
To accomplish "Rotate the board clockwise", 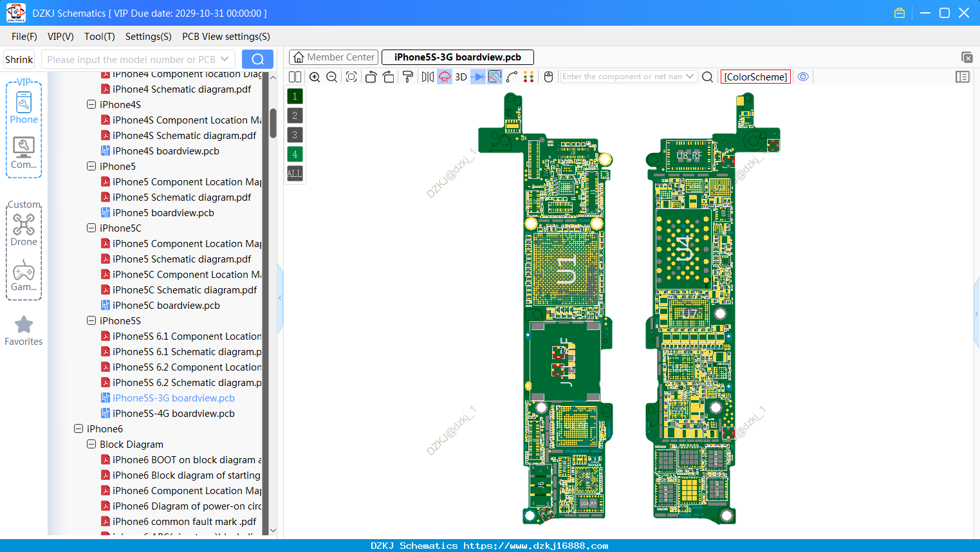I will coord(389,77).
